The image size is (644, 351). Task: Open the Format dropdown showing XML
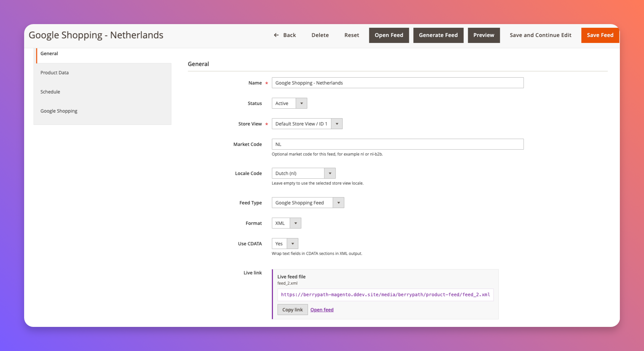point(286,223)
